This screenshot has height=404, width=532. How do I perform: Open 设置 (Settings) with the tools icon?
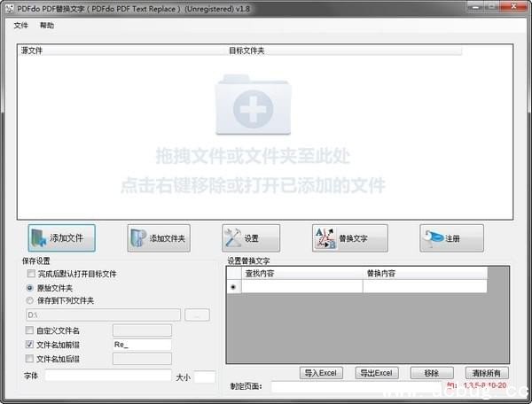(251, 238)
